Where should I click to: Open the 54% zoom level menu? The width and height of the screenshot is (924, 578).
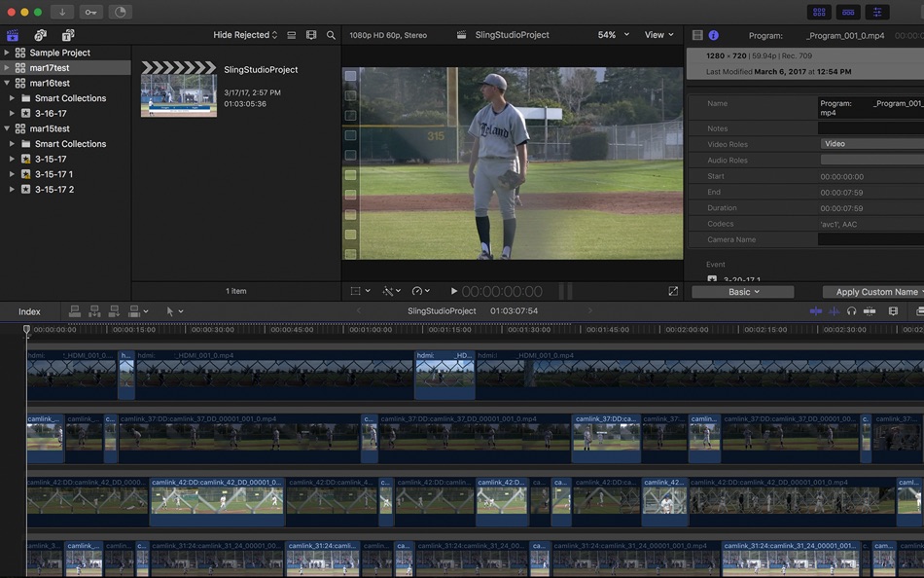point(614,35)
